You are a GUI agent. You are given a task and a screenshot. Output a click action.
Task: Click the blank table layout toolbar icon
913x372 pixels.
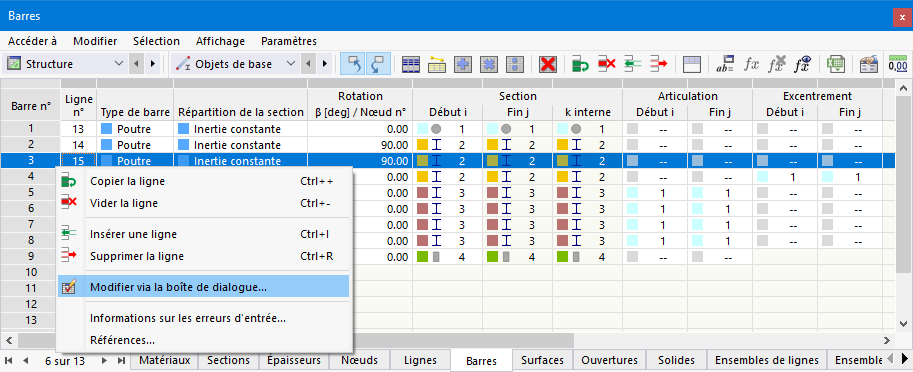(x=691, y=64)
